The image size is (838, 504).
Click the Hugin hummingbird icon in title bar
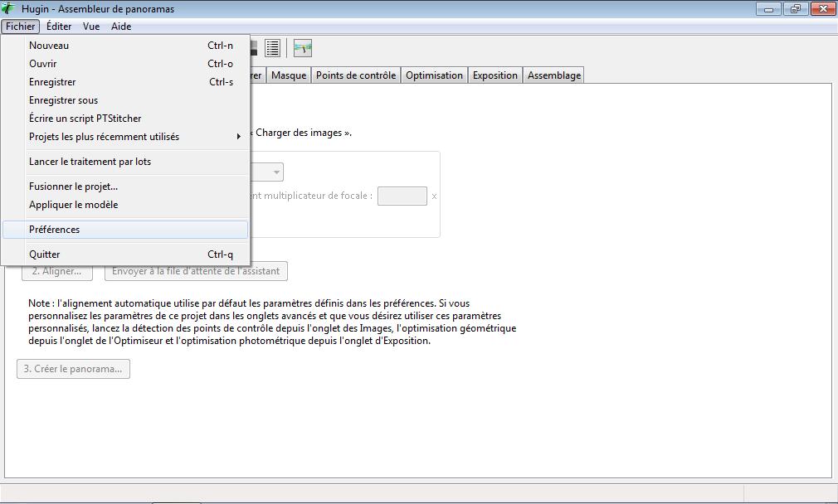pyautogui.click(x=8, y=8)
